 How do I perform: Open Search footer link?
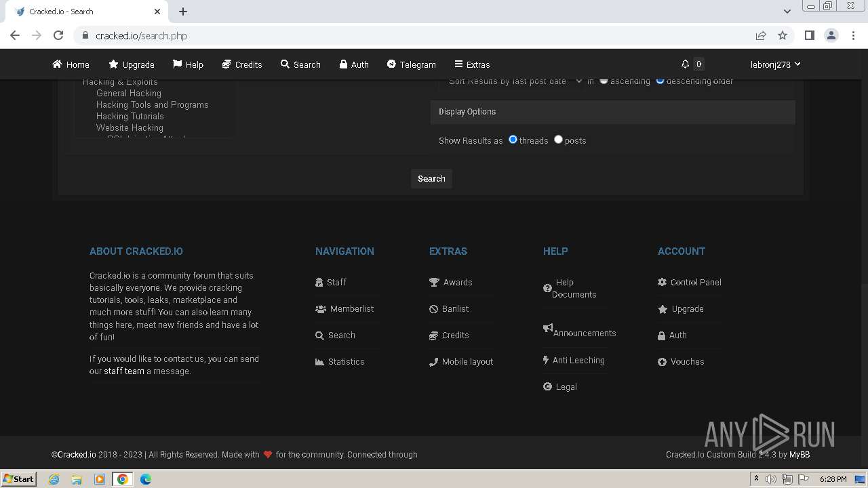point(342,335)
